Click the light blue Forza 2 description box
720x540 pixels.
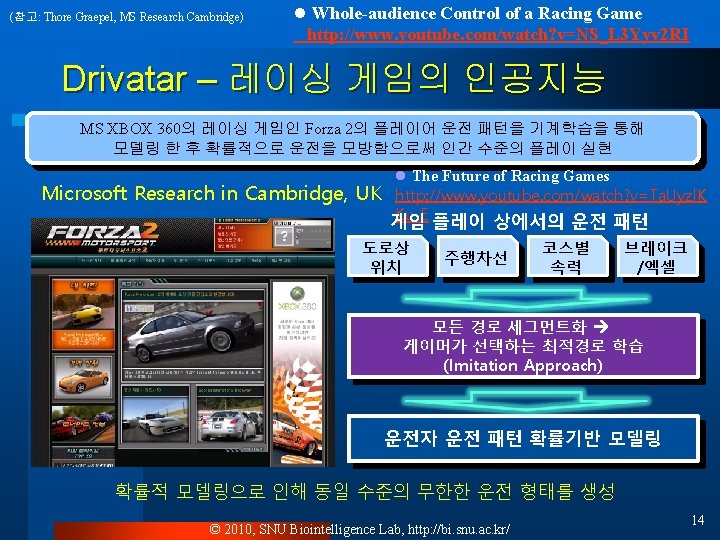tap(363, 138)
